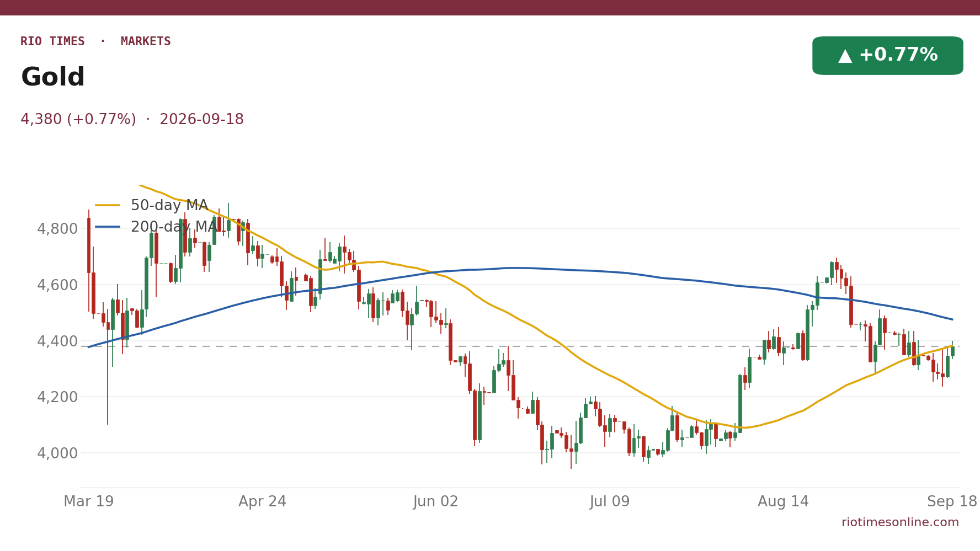Click the green +0.77% change badge

click(887, 56)
